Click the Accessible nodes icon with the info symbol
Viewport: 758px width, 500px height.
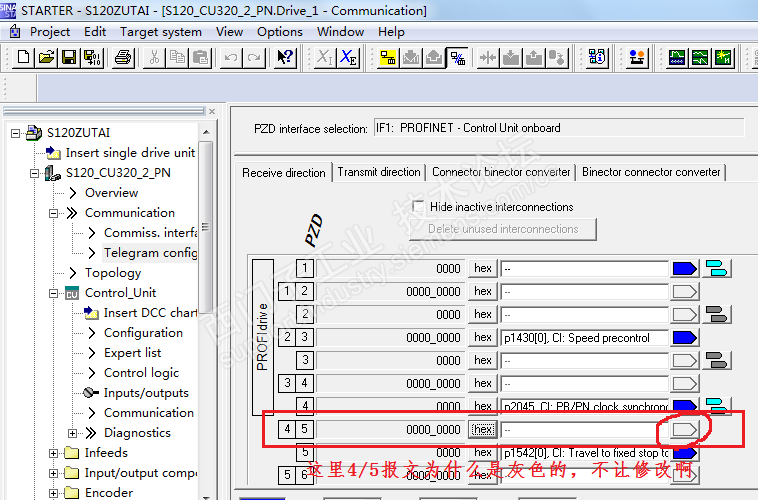tap(598, 58)
